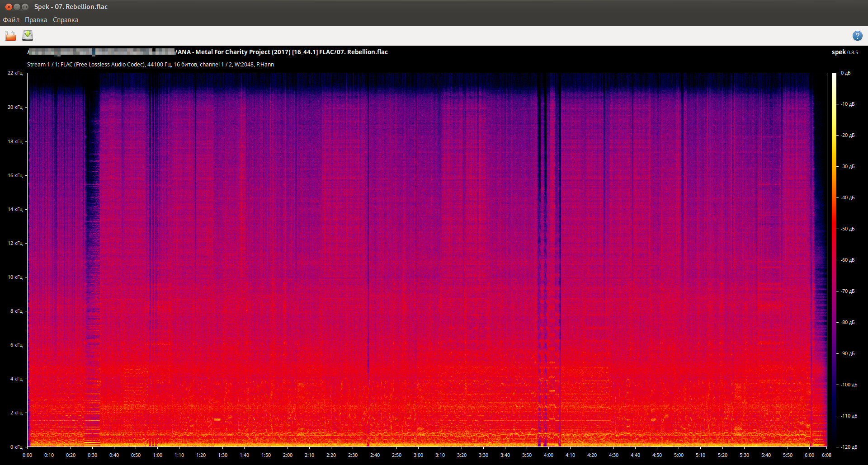Click the 2 кГц frequency label

(16, 413)
